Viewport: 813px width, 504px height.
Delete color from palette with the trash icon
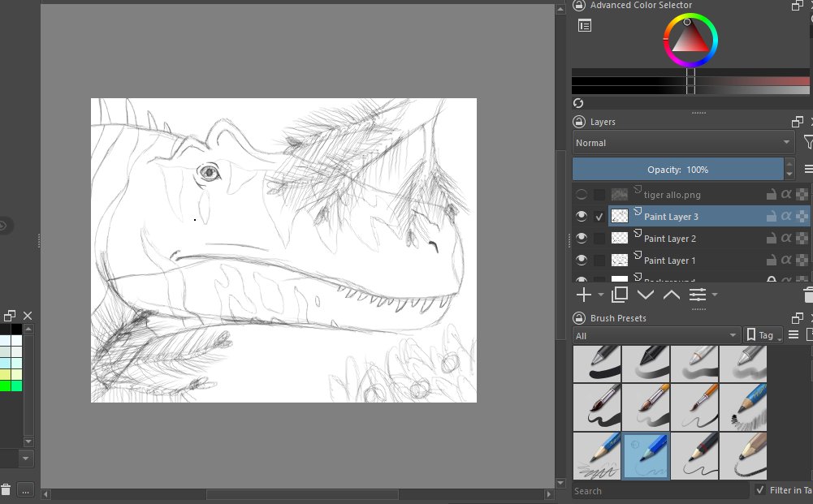click(5, 489)
